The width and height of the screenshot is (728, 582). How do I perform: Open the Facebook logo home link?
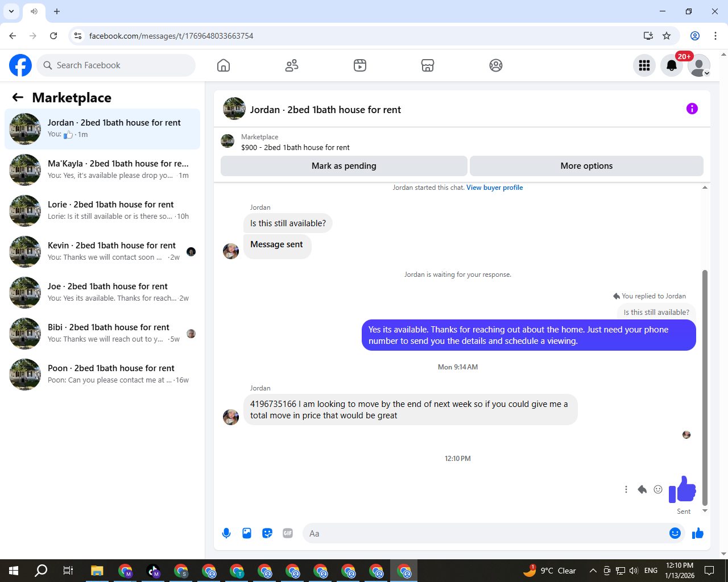coord(20,65)
